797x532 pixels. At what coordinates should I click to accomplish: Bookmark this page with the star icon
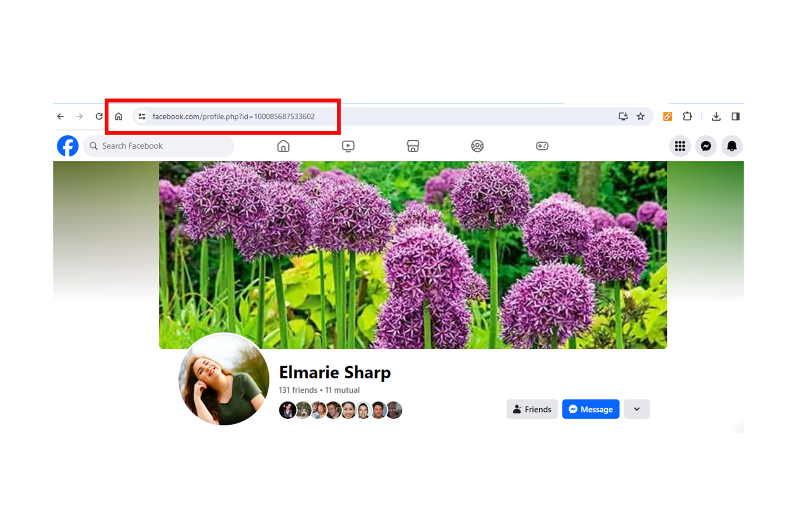[x=641, y=116]
